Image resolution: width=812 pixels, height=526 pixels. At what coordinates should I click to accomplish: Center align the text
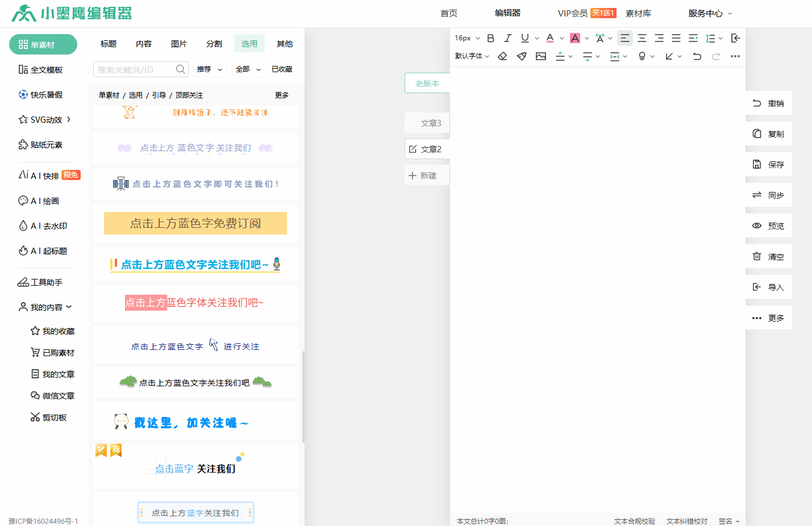tap(642, 38)
